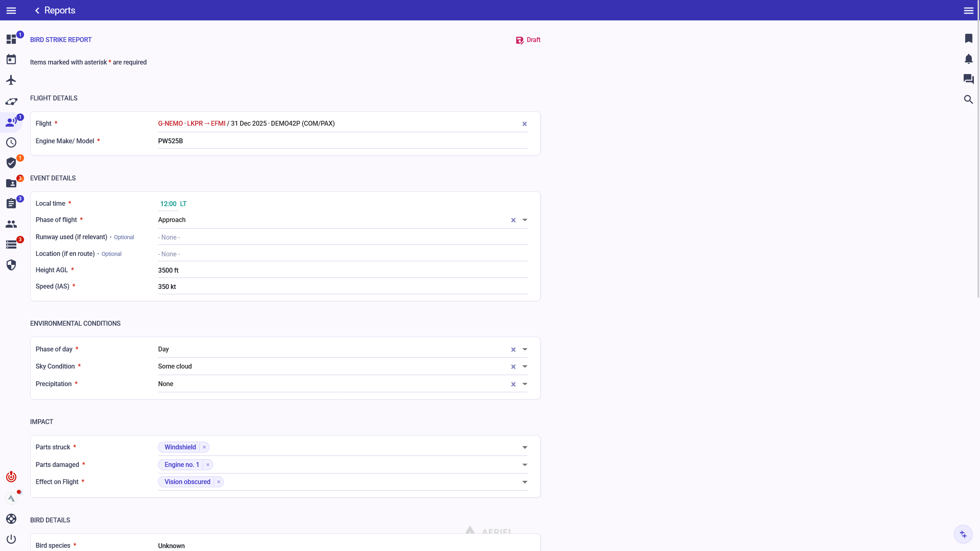Image resolution: width=980 pixels, height=551 pixels.
Task: Expand the Phase of flight dropdown
Action: [x=525, y=220]
